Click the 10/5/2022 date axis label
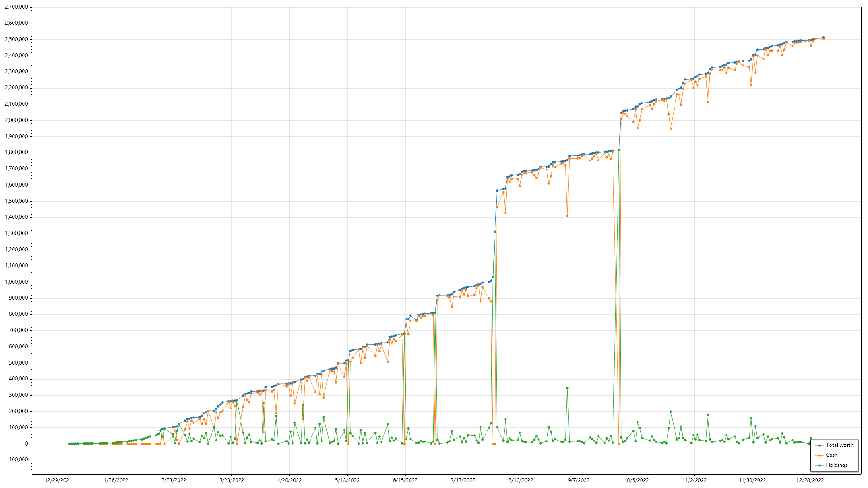Image resolution: width=868 pixels, height=488 pixels. 637,480
